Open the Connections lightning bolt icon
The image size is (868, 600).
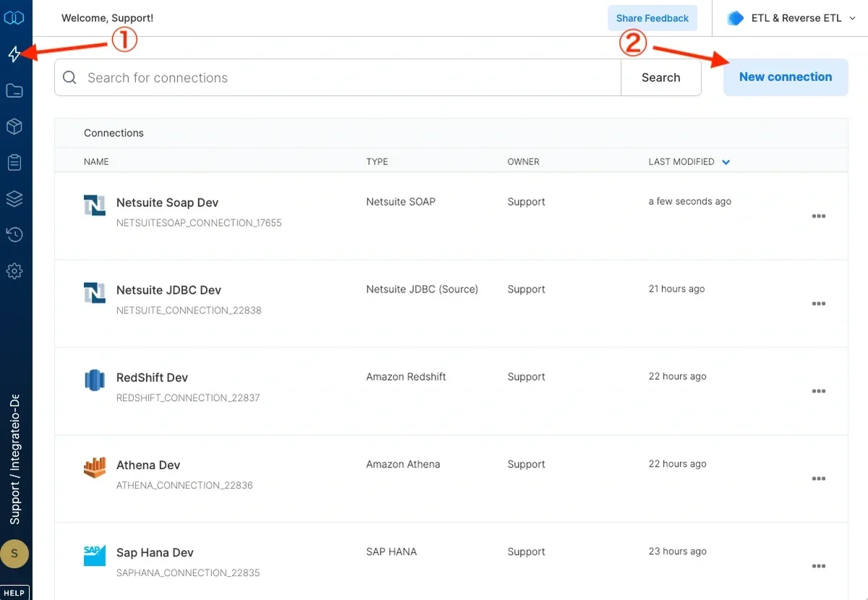click(15, 54)
